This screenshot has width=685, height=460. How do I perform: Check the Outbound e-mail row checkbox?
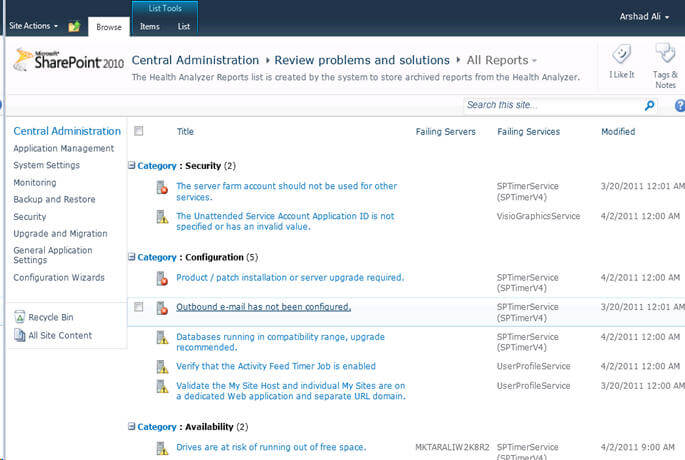pyautogui.click(x=138, y=307)
